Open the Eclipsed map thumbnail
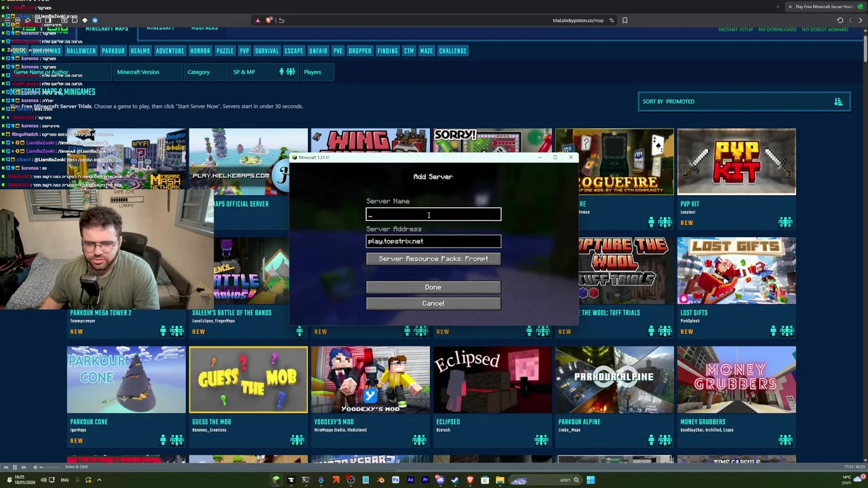868x488 pixels. coord(492,380)
